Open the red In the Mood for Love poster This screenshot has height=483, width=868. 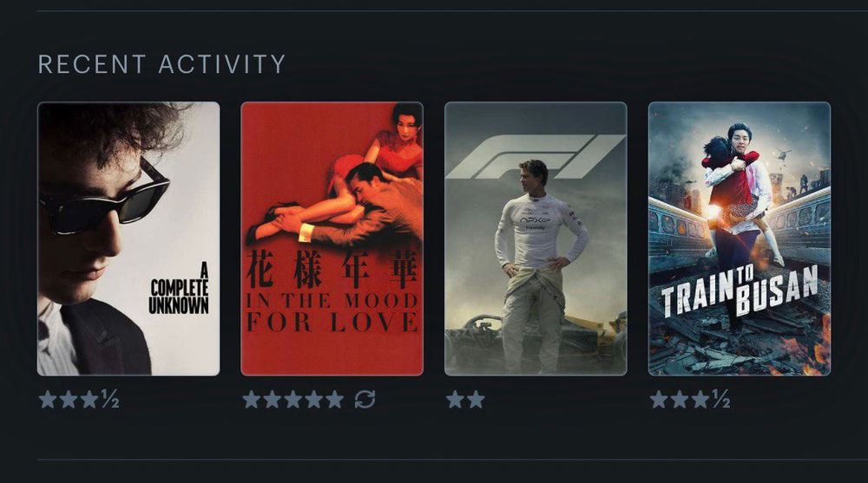coord(332,239)
